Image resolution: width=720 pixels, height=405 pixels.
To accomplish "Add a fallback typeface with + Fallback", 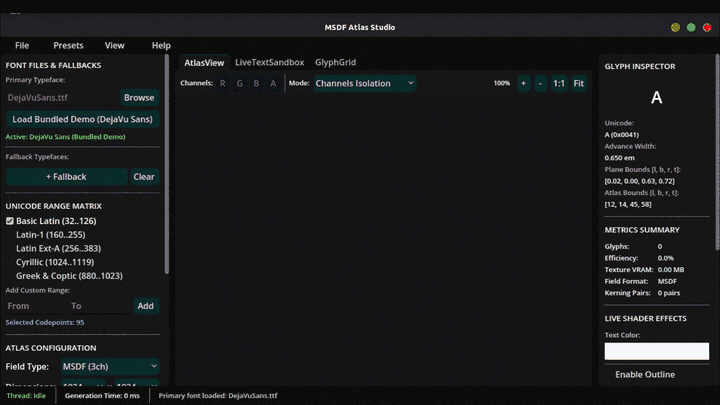I will point(67,177).
